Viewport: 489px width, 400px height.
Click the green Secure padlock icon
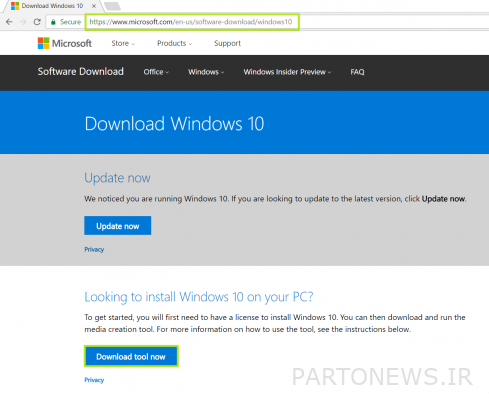pyautogui.click(x=53, y=22)
